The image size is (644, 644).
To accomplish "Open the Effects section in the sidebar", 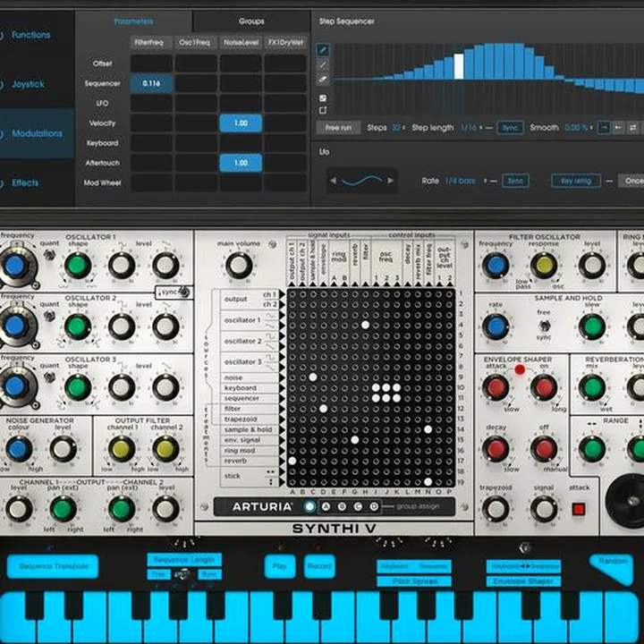I will (x=25, y=182).
